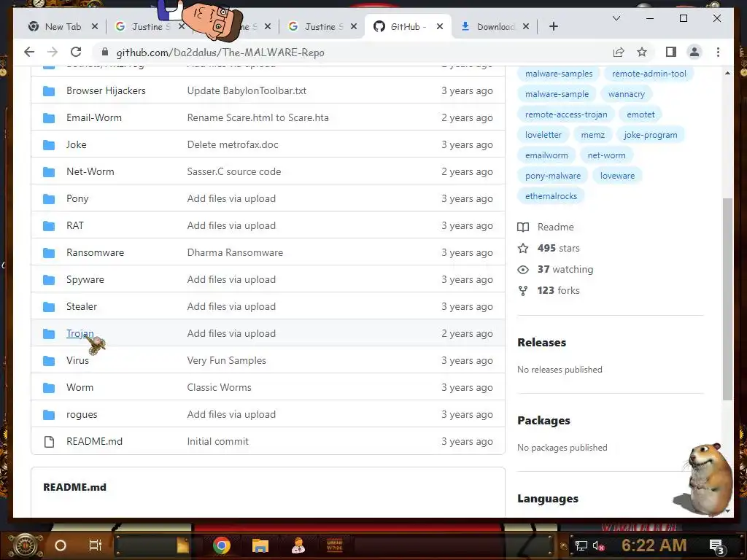This screenshot has height=560, width=747.
Task: Click the browser forward arrow
Action: coord(53,52)
